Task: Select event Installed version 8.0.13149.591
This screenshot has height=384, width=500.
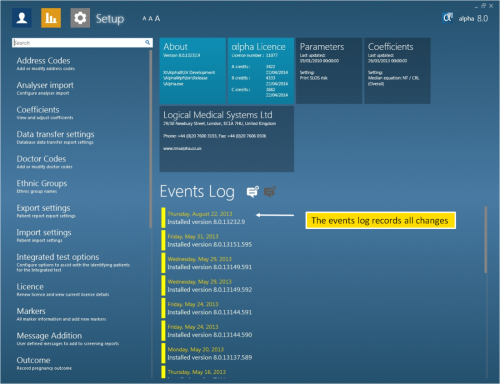Action: pos(206,263)
